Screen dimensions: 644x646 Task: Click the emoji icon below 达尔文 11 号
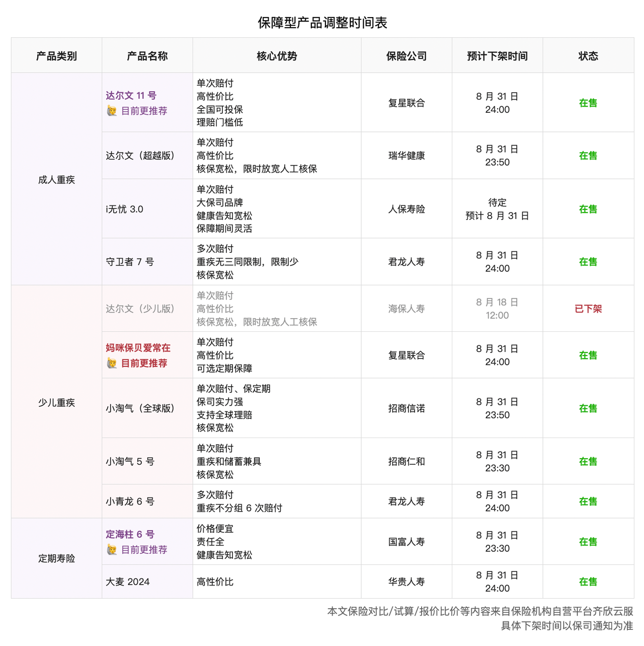point(112,111)
